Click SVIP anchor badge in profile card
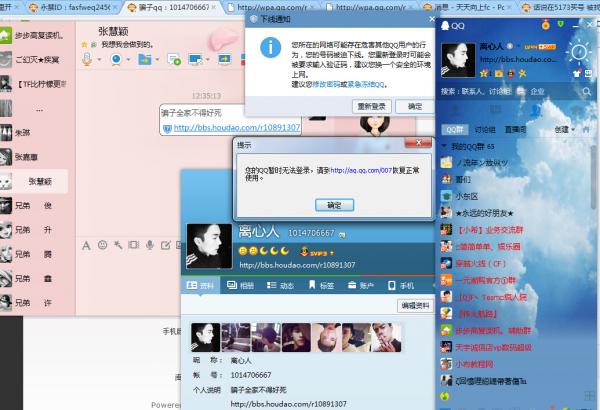 click(304, 252)
